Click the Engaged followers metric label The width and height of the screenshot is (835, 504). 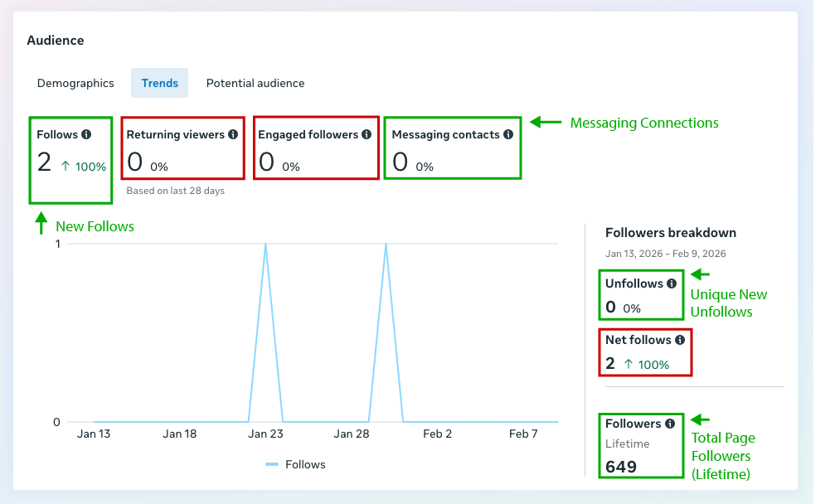(308, 134)
